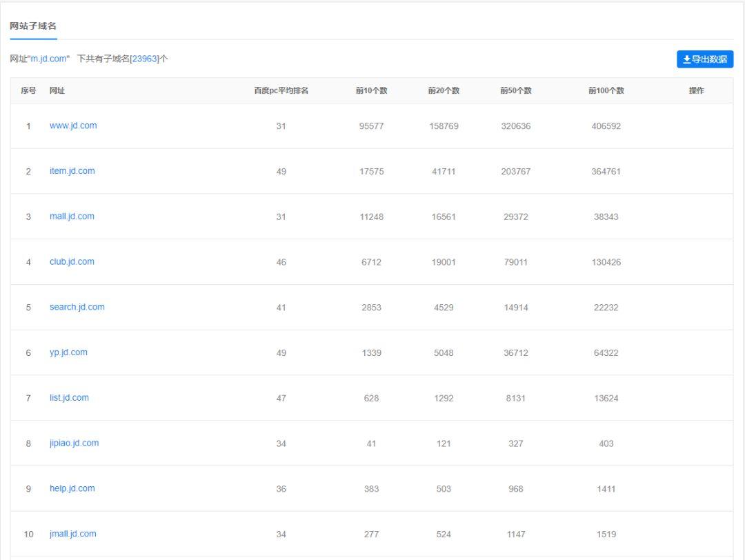Viewport: 745px width, 560px height.
Task: Select the value 1147 in jmall.jd.com row
Action: 516,534
